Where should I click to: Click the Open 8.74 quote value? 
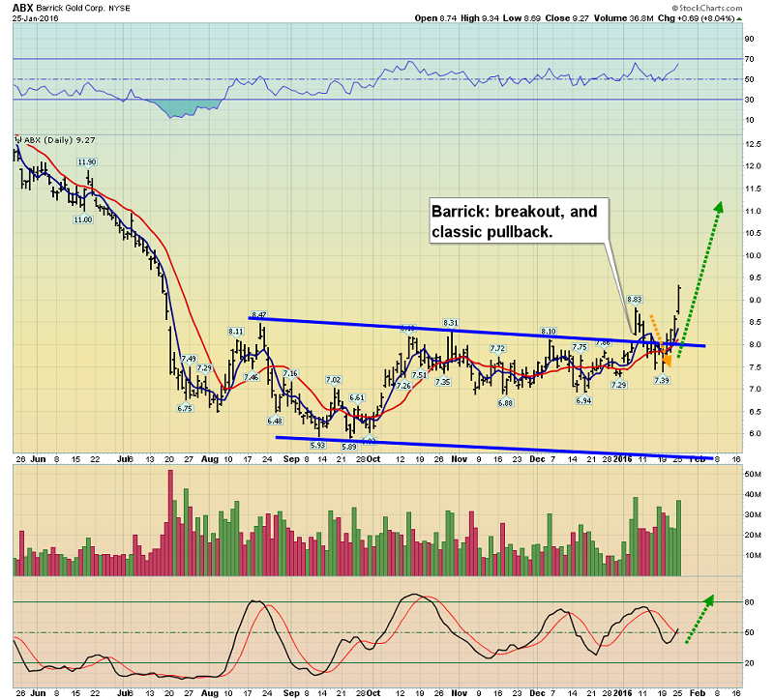point(435,18)
